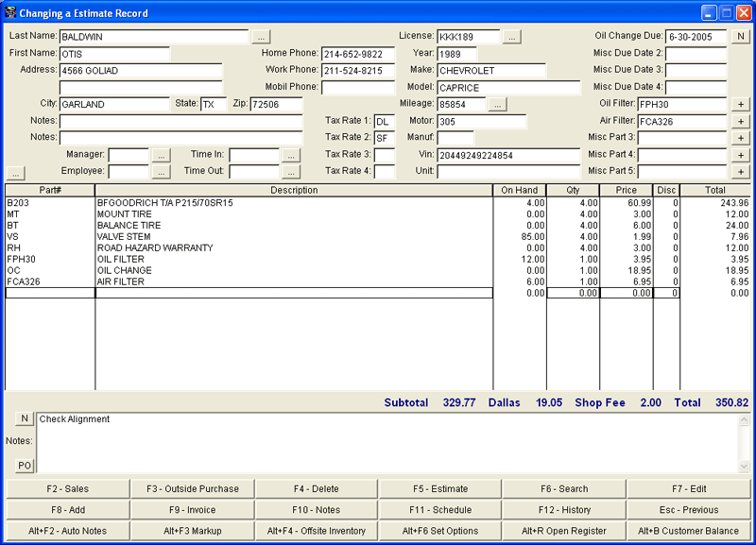Open the License plate lookup ellipsis
Screen dimensions: 756x545
point(510,36)
